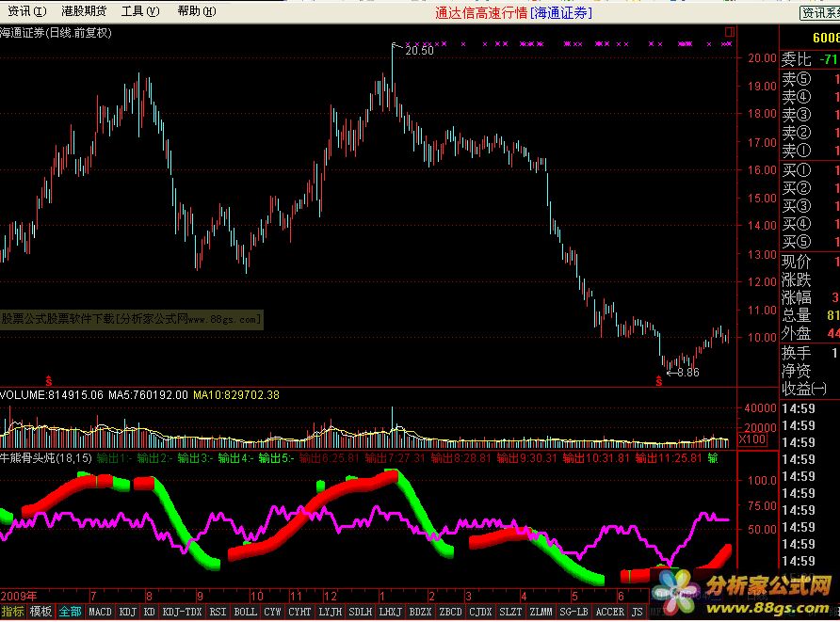The height and width of the screenshot is (622, 840).
Task: Switch to the ACCER indicator tab
Action: 609,612
